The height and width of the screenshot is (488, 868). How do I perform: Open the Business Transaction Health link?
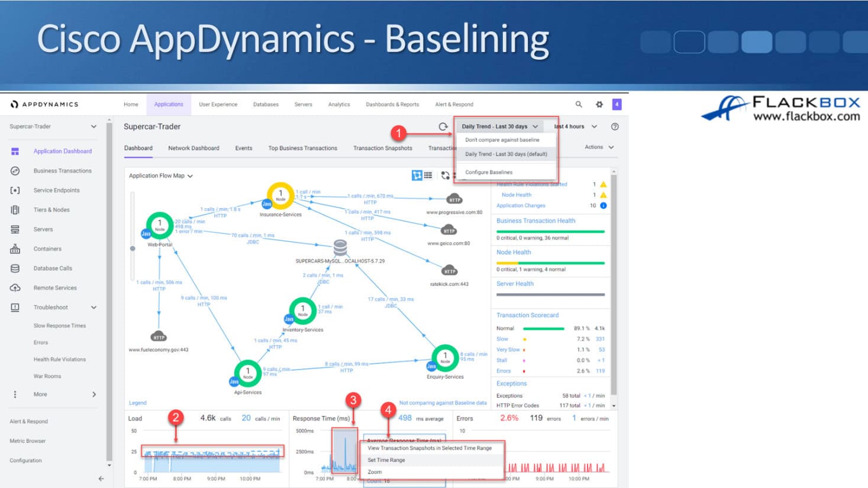(x=535, y=221)
